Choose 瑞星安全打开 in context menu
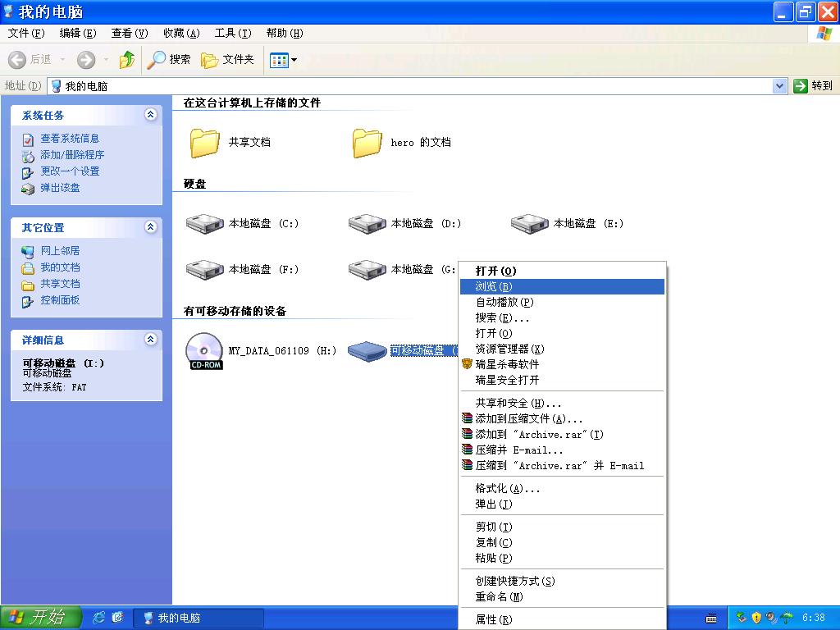The image size is (840, 630). coord(562,380)
